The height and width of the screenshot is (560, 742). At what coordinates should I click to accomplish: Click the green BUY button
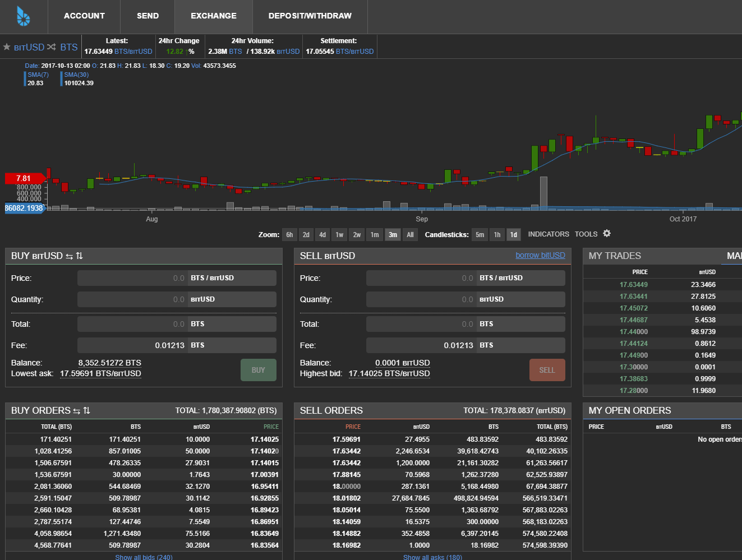click(259, 370)
